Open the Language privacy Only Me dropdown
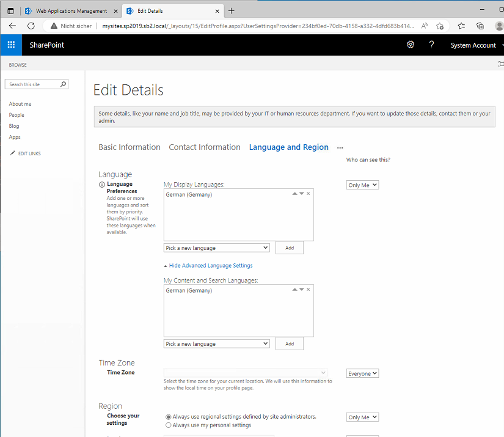The height and width of the screenshot is (437, 504). coord(362,185)
